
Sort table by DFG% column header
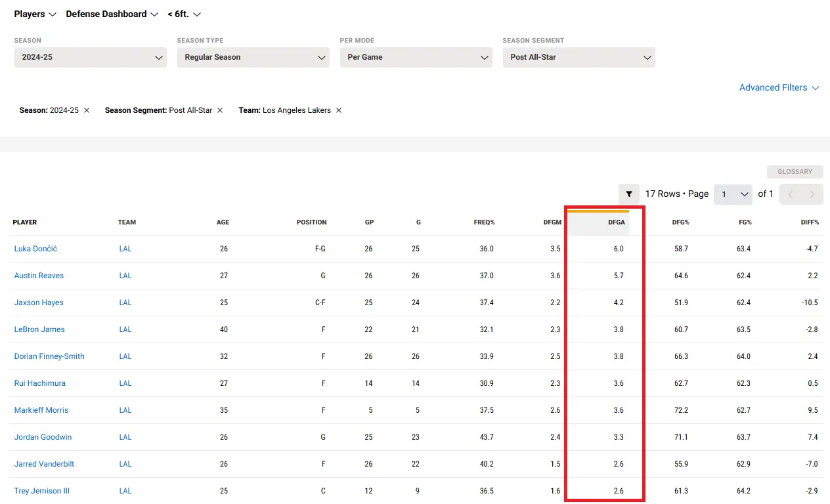click(680, 222)
